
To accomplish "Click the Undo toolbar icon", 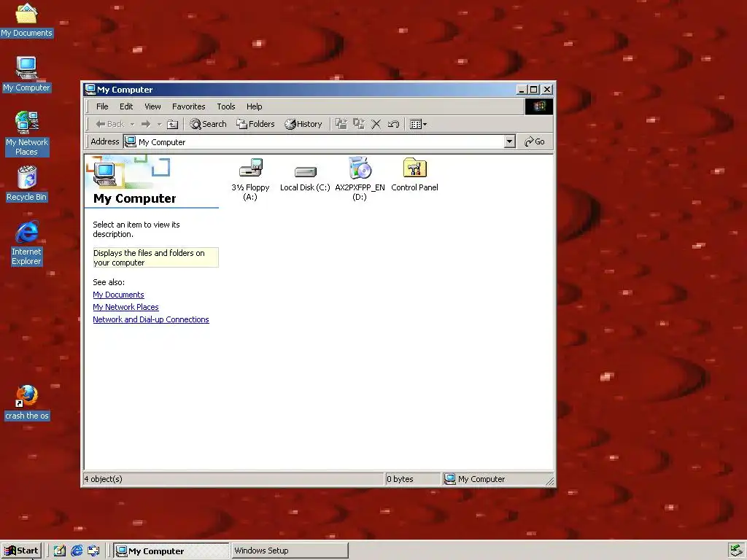I will click(x=393, y=124).
